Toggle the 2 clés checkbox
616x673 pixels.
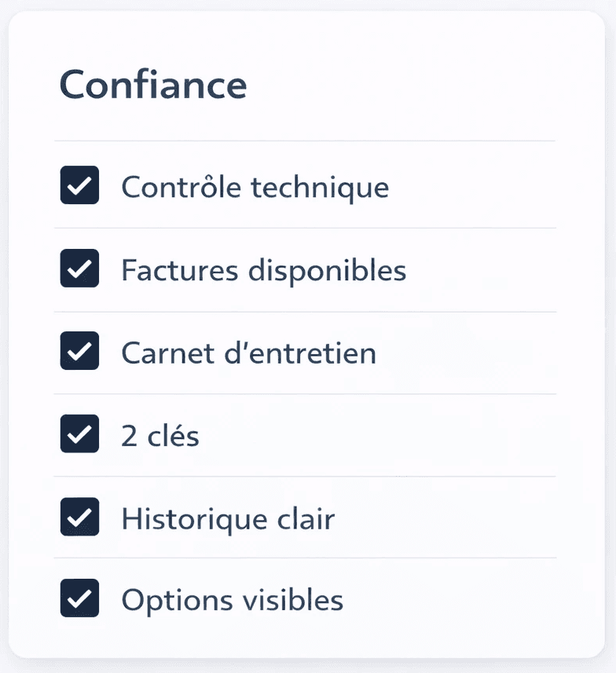pos(79,433)
